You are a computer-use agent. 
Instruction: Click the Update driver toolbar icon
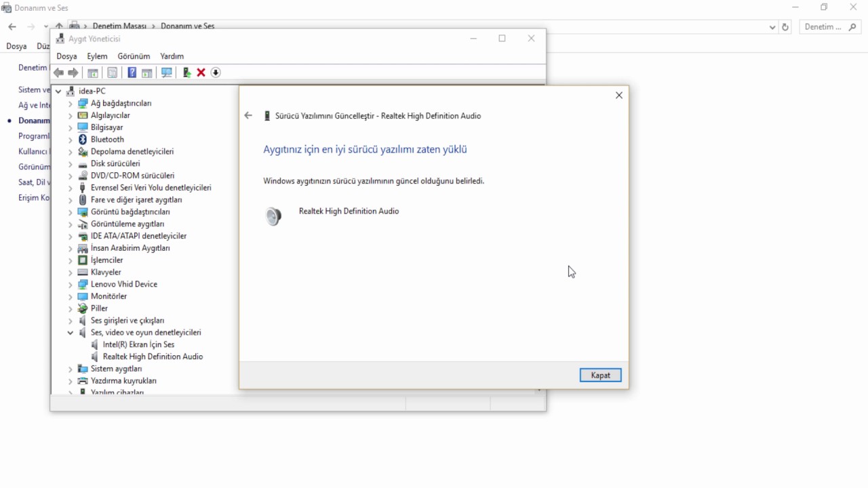[x=186, y=73]
